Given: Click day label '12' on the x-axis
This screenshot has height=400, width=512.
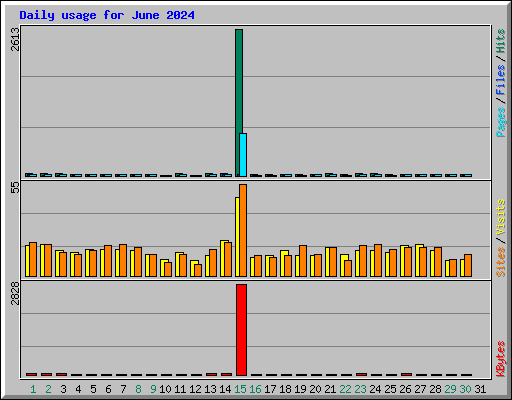Looking at the screenshot, I should coord(195,389).
